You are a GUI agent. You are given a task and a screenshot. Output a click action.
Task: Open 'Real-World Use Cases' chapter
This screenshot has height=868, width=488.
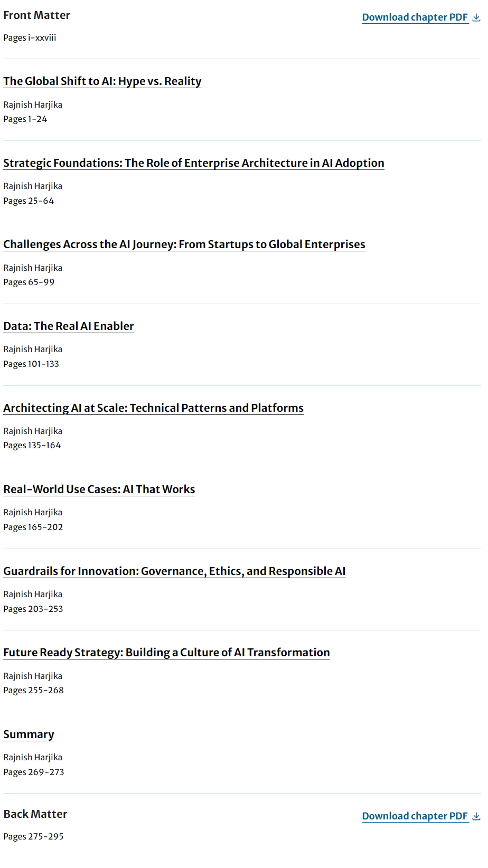click(99, 489)
